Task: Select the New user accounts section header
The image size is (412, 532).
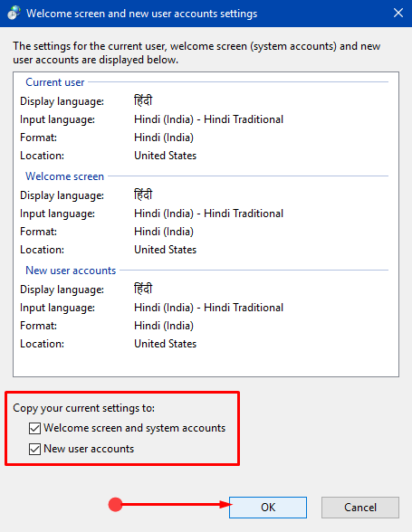Action: point(71,270)
